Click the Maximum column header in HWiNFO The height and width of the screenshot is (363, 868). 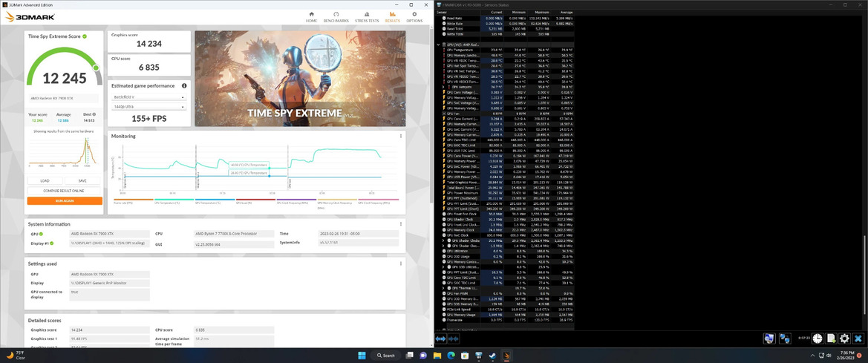541,12
